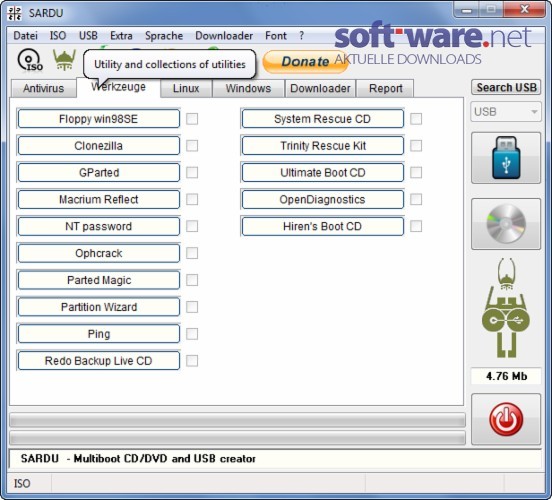552x500 pixels.
Task: Open the Sprache menu
Action: tap(164, 36)
